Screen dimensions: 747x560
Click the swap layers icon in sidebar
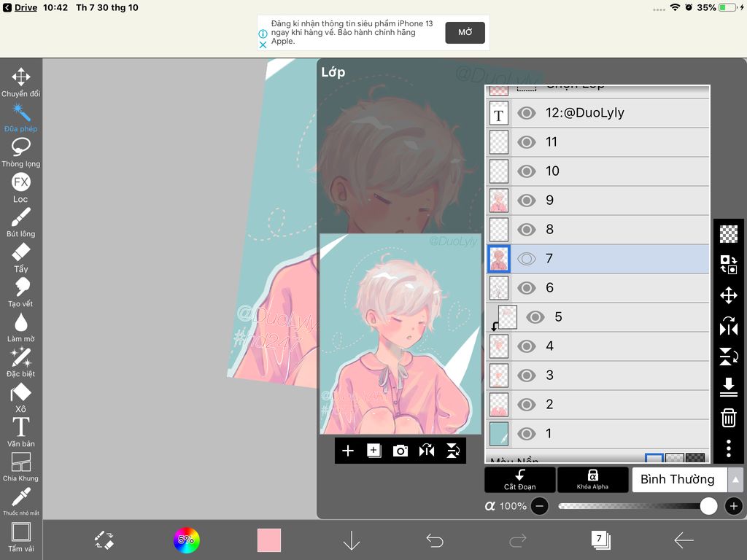pos(729,264)
